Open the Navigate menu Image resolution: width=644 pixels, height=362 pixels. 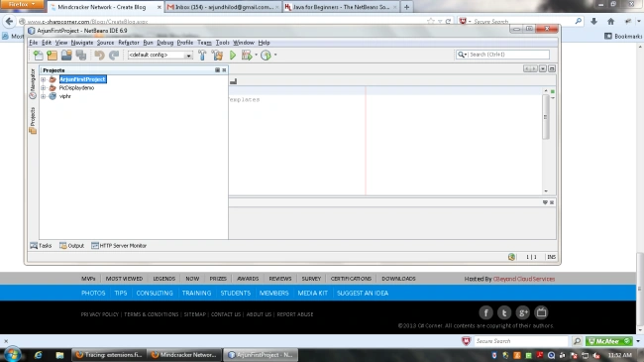(81, 43)
